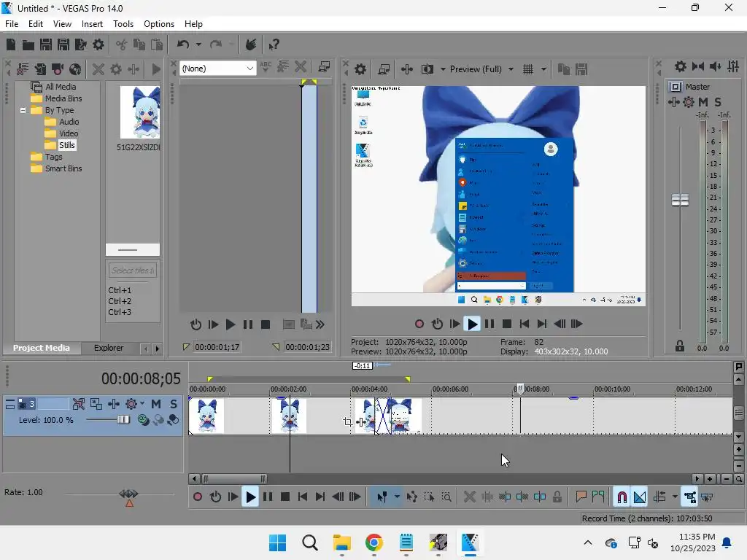This screenshot has height=560, width=747.
Task: Toggle loop playback in preview transport
Action: (438, 324)
